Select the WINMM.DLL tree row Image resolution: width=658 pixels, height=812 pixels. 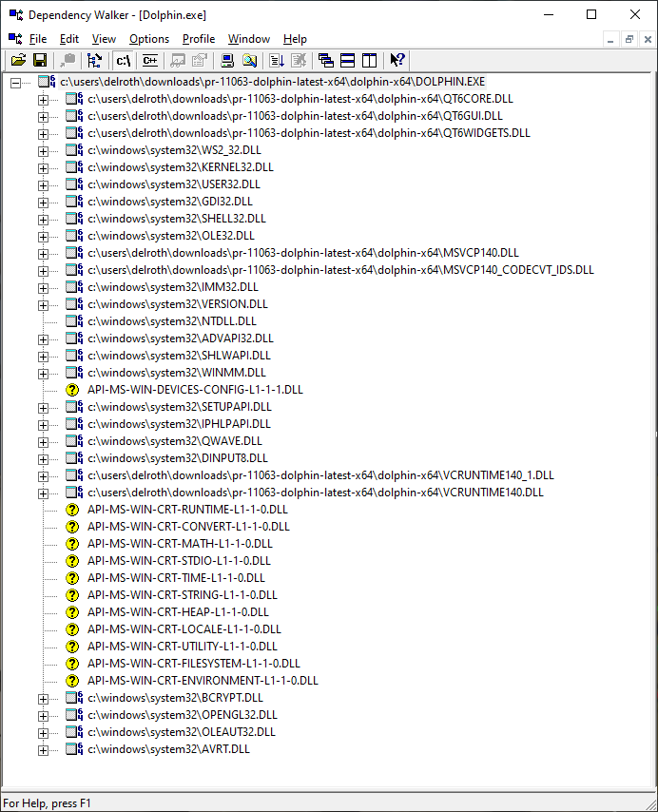[177, 372]
